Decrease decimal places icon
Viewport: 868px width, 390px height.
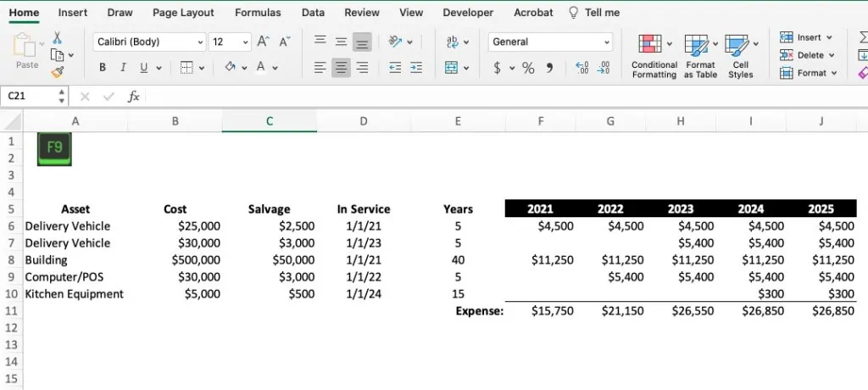tap(603, 68)
